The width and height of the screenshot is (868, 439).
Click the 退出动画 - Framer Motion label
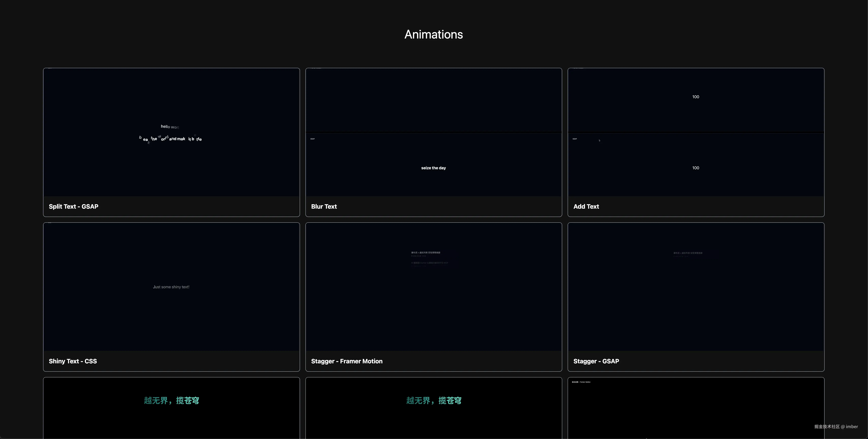pos(581,382)
